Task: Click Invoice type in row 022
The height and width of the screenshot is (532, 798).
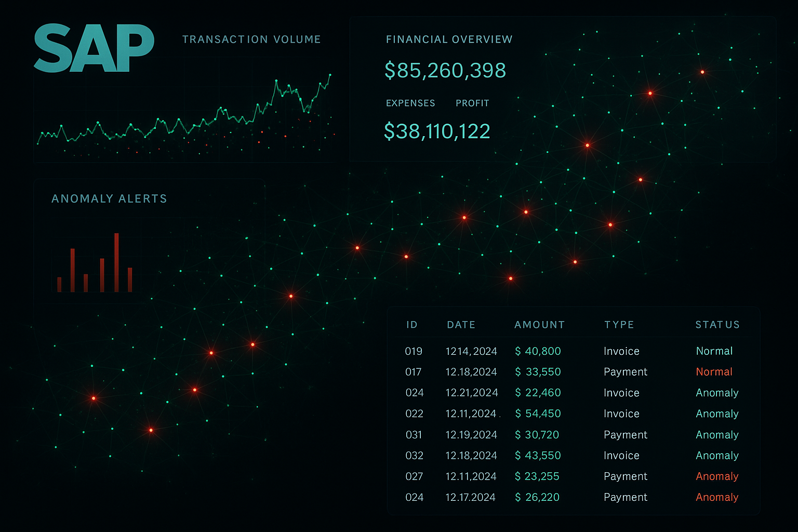Action: 621,414
